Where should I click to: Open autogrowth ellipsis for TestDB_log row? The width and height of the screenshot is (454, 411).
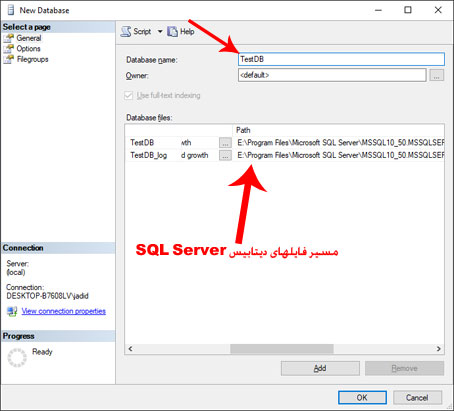pyautogui.click(x=225, y=155)
